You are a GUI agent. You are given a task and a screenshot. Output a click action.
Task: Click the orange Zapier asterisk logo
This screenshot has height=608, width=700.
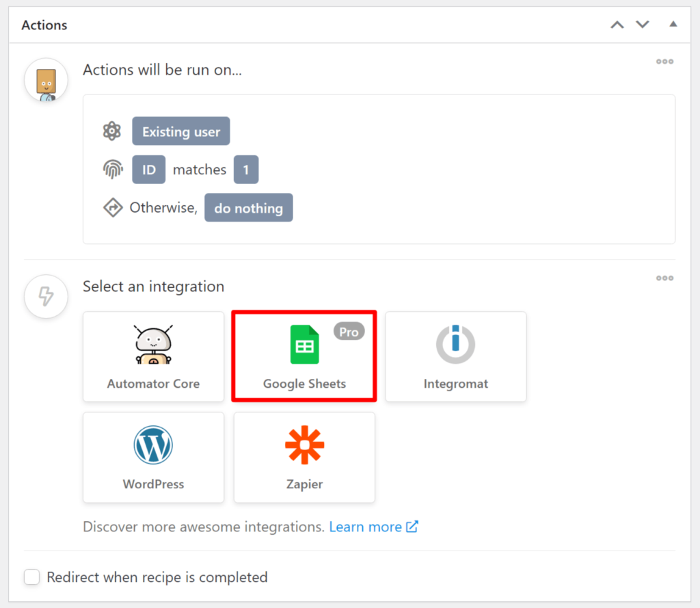(304, 445)
